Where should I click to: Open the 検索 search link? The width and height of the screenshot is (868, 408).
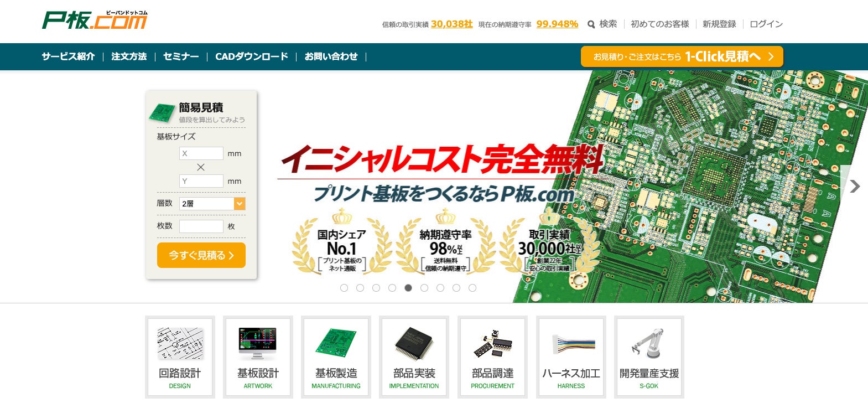point(608,24)
